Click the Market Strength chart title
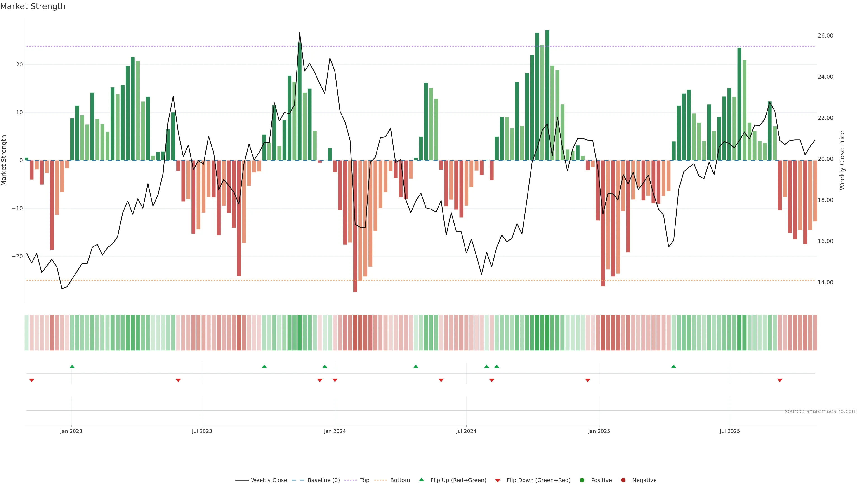Screen dimensions: 868x488 (x=33, y=6)
